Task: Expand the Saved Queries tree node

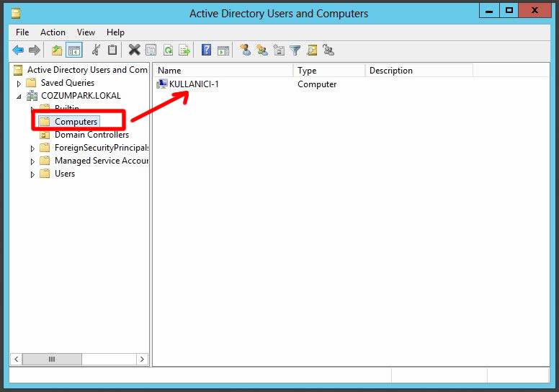Action: 19,84
